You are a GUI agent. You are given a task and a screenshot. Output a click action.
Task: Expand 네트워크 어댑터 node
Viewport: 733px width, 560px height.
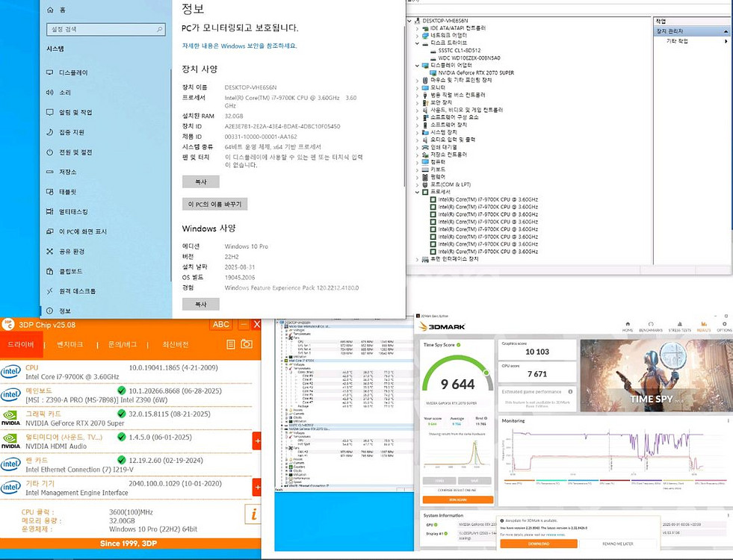[417, 36]
